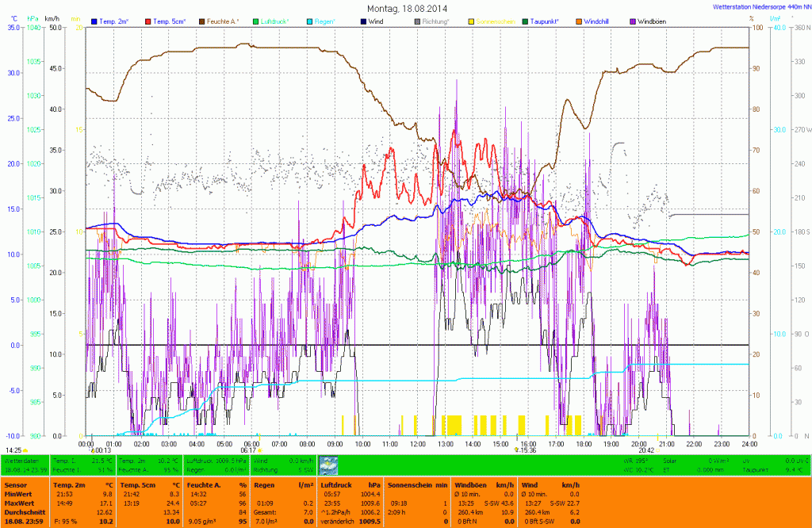The image size is (812, 528).
Task: Click the Luftdruck hPa column header
Action: coord(350,484)
